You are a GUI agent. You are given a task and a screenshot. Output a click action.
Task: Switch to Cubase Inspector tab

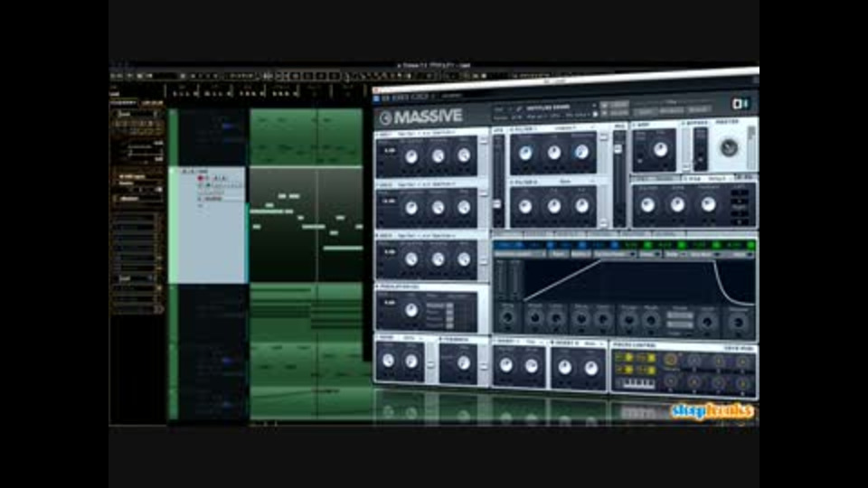(x=123, y=103)
